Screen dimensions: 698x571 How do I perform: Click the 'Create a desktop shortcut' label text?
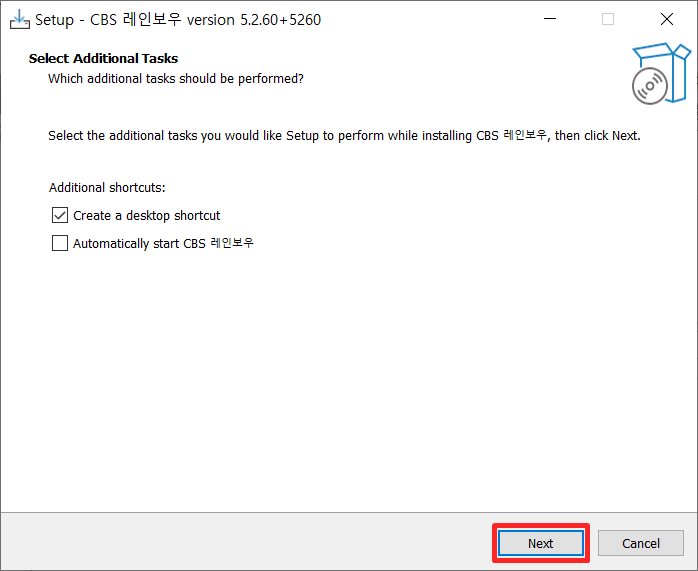click(146, 216)
